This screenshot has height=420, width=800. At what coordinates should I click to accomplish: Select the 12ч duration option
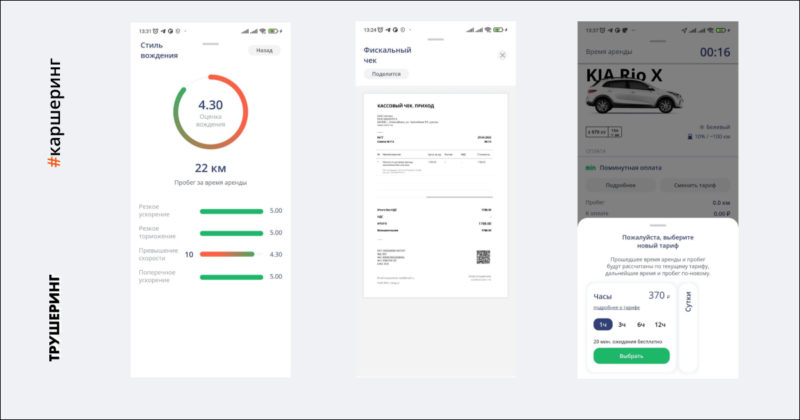[x=660, y=325]
